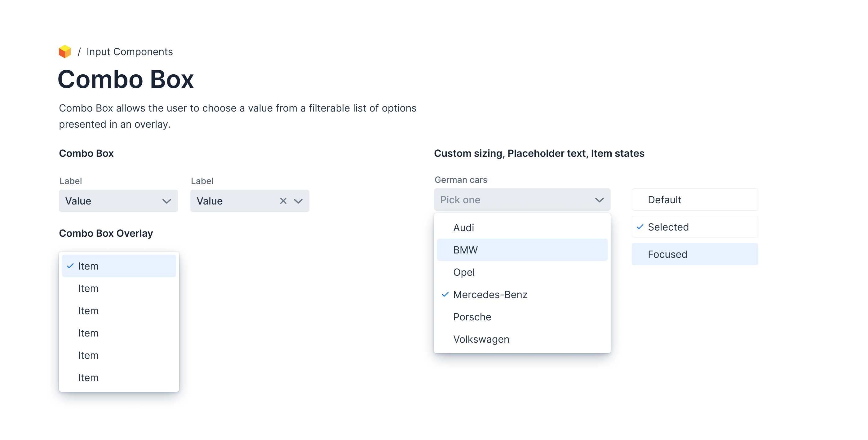Expand the German cars dropdown arrow
This screenshot has width=868, height=440.
click(x=600, y=200)
